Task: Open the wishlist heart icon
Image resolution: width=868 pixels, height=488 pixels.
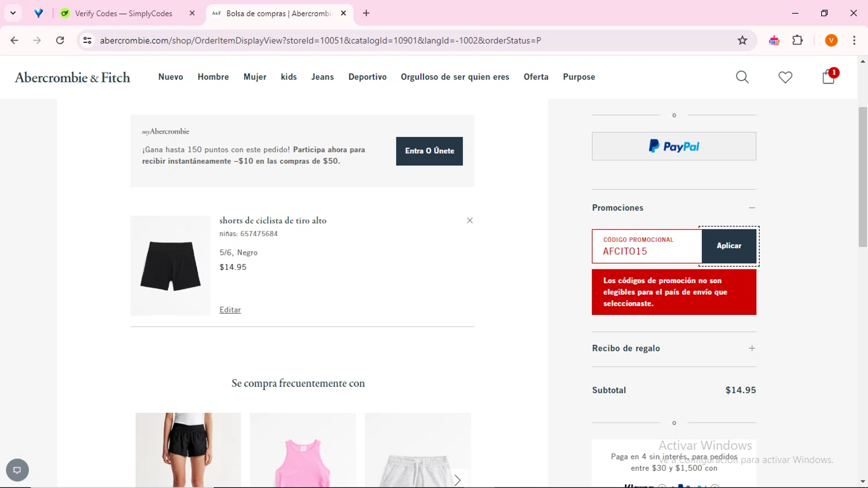Action: tap(785, 77)
